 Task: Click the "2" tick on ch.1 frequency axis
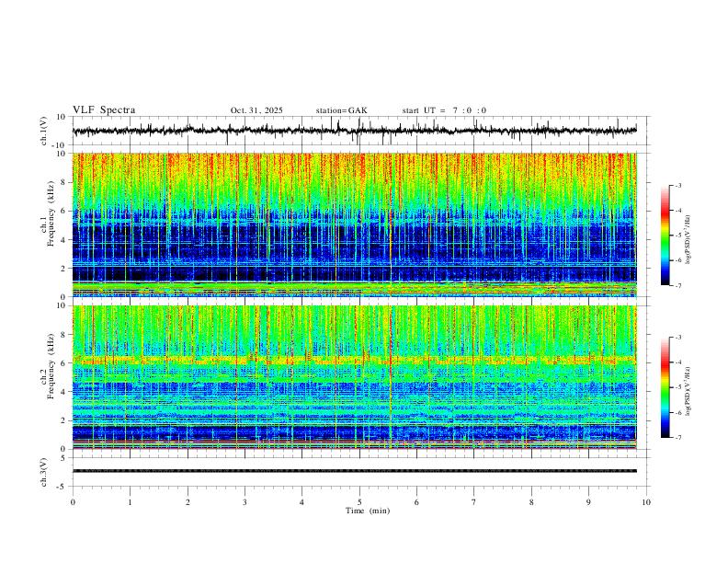pyautogui.click(x=64, y=268)
